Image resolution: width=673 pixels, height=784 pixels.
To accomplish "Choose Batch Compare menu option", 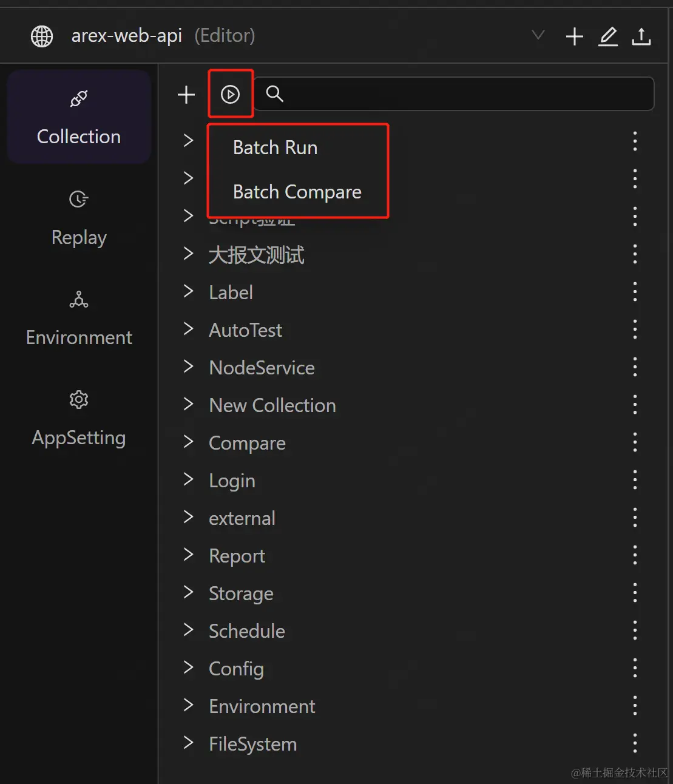I will tap(297, 192).
